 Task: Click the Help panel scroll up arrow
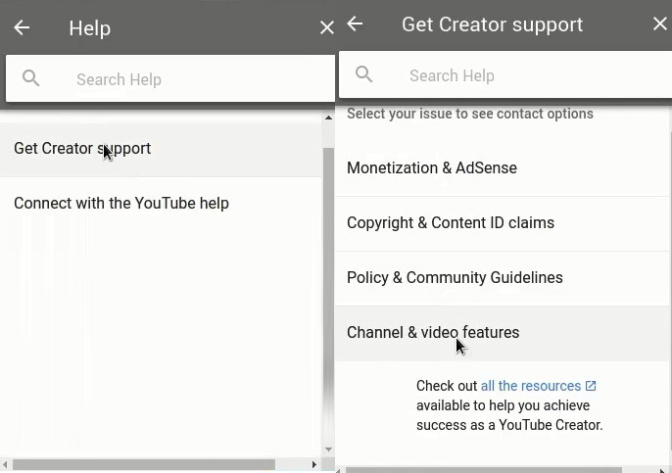(328, 117)
